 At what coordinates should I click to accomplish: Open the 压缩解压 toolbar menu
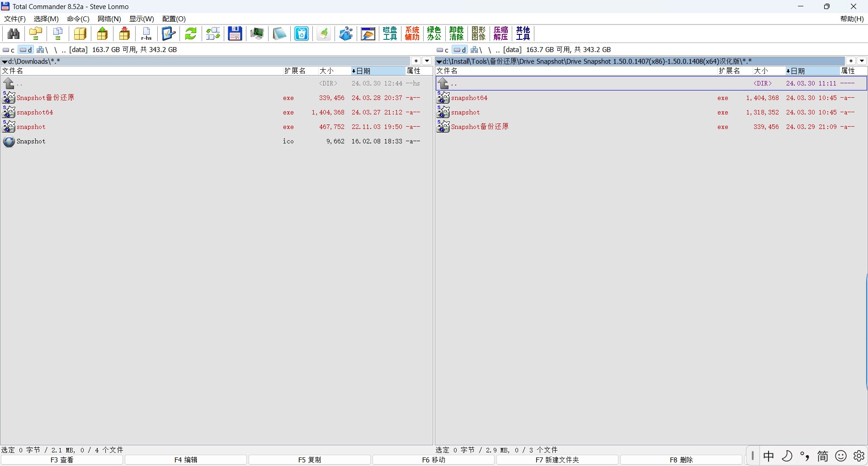[501, 34]
